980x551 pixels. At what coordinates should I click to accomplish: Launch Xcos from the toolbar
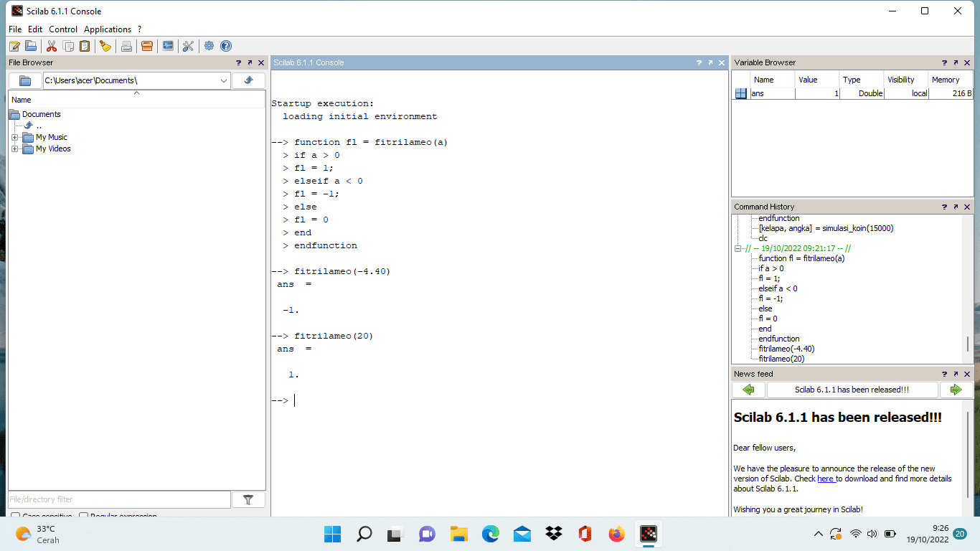[x=168, y=46]
